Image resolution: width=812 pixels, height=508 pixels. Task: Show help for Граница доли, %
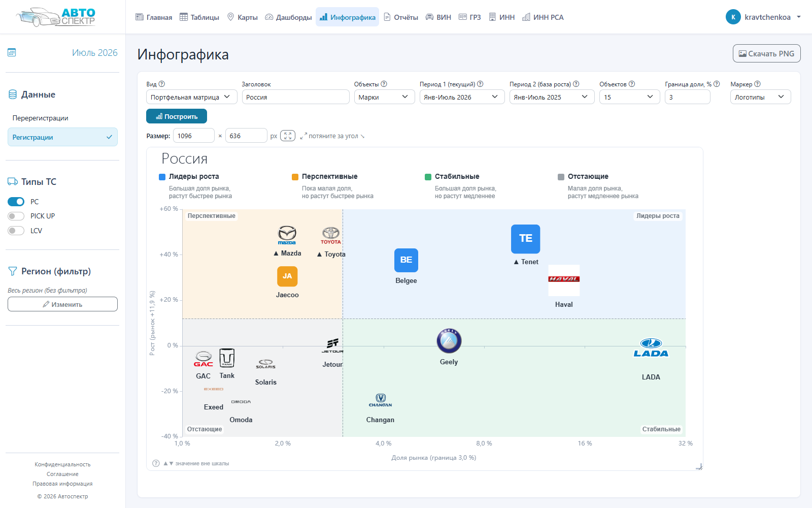tap(717, 84)
